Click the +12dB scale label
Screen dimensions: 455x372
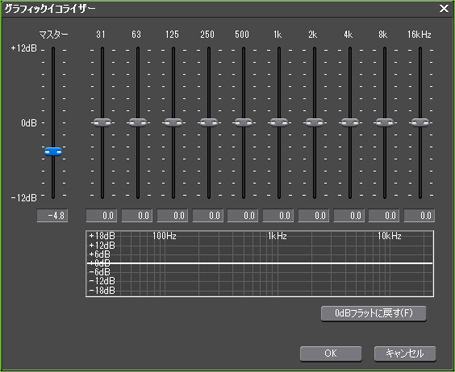tap(24, 49)
